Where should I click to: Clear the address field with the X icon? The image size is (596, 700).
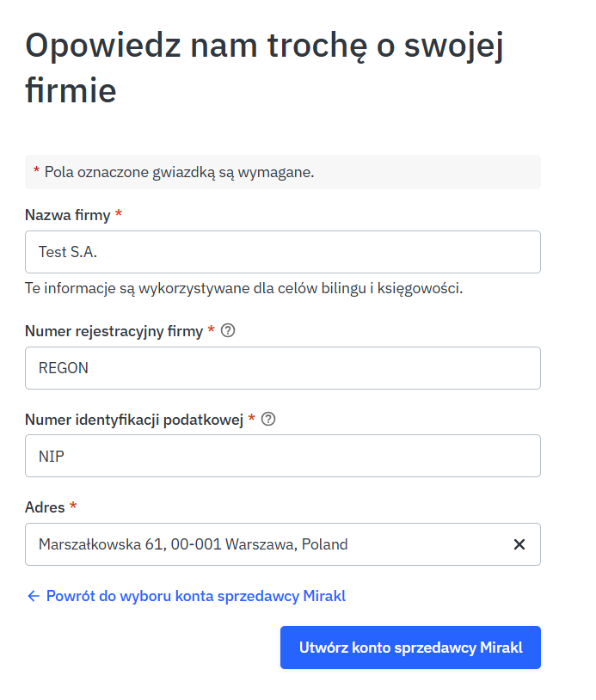[x=519, y=544]
